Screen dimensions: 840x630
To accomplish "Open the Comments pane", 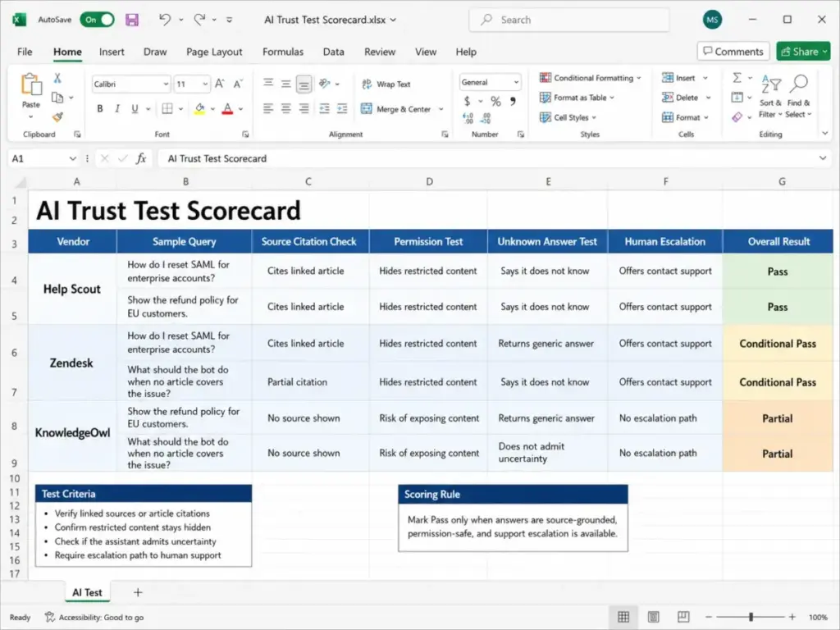I will coord(733,52).
